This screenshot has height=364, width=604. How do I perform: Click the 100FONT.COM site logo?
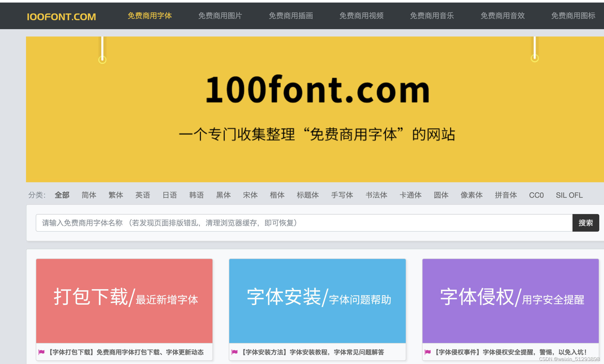pos(61,17)
